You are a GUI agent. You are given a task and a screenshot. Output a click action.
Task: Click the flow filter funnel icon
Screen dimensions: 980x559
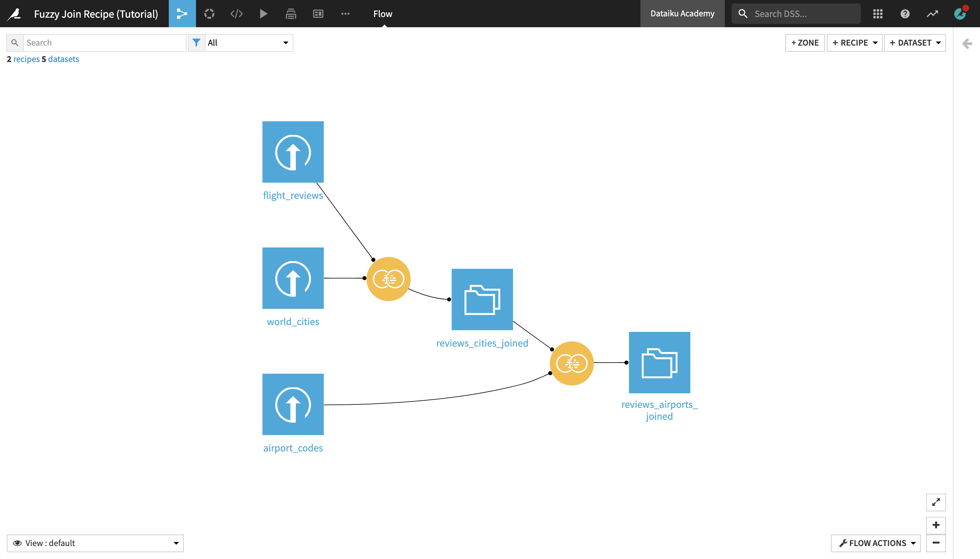(x=196, y=43)
